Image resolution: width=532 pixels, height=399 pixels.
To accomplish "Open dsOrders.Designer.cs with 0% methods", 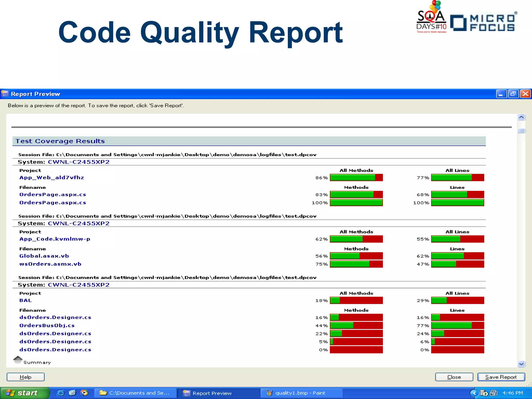I will coord(55,350).
